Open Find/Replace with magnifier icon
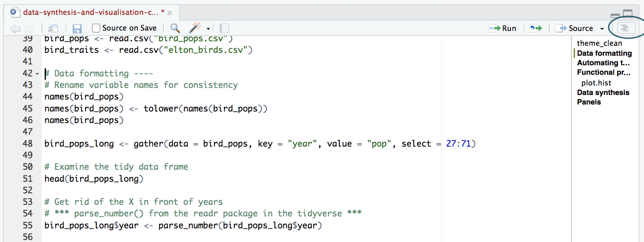Viewport: 644px width, 242px height. (x=175, y=28)
